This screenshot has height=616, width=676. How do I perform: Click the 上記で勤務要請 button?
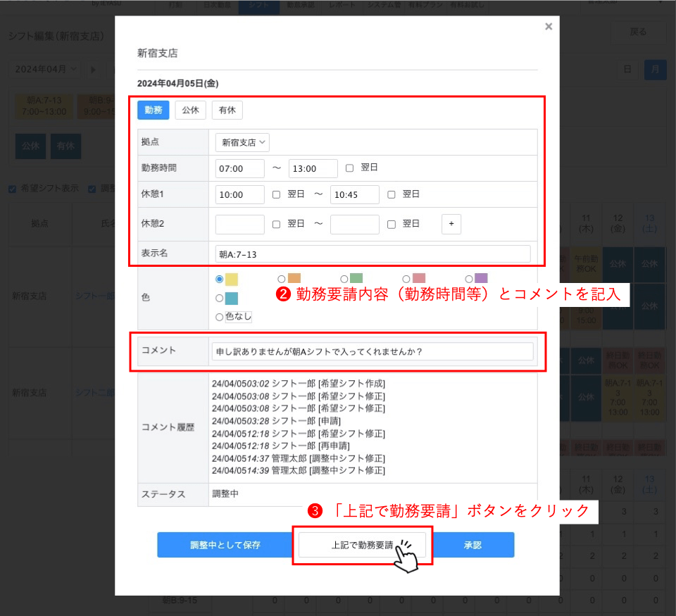point(362,545)
